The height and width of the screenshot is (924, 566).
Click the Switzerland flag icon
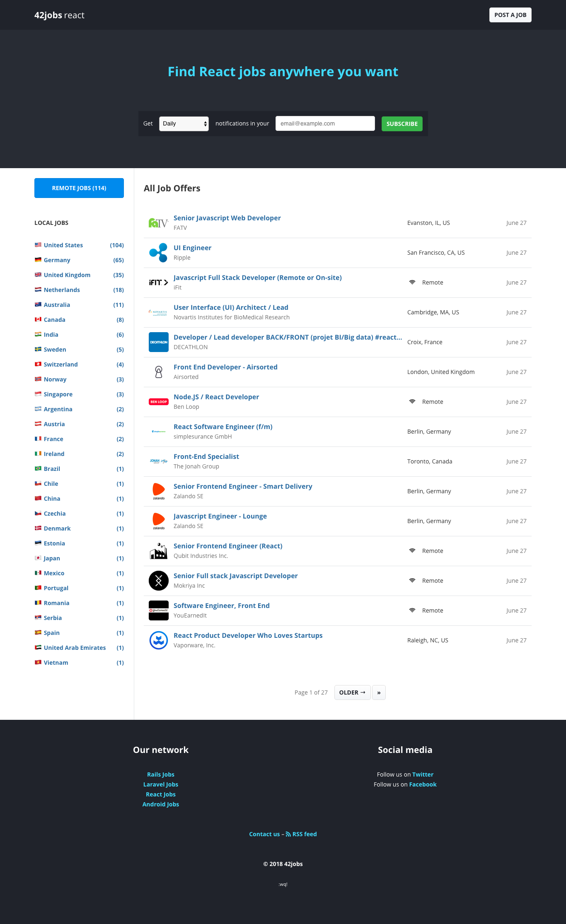[x=38, y=364]
